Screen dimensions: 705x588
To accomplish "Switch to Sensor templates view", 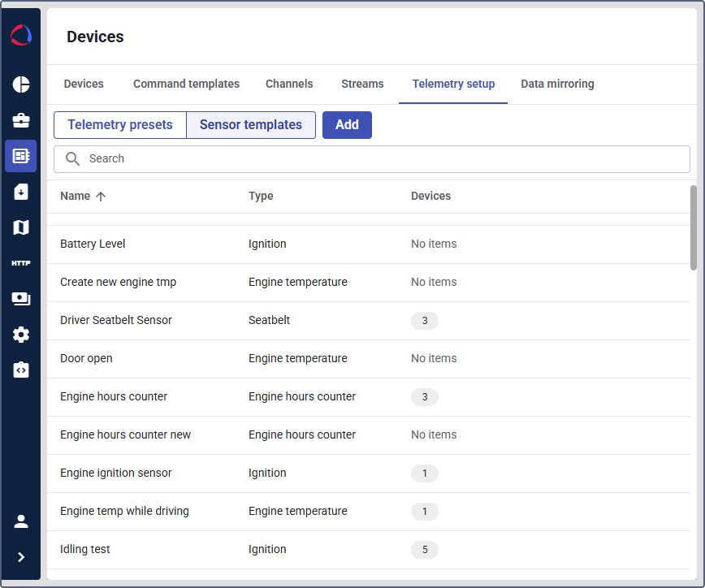I will pyautogui.click(x=251, y=125).
